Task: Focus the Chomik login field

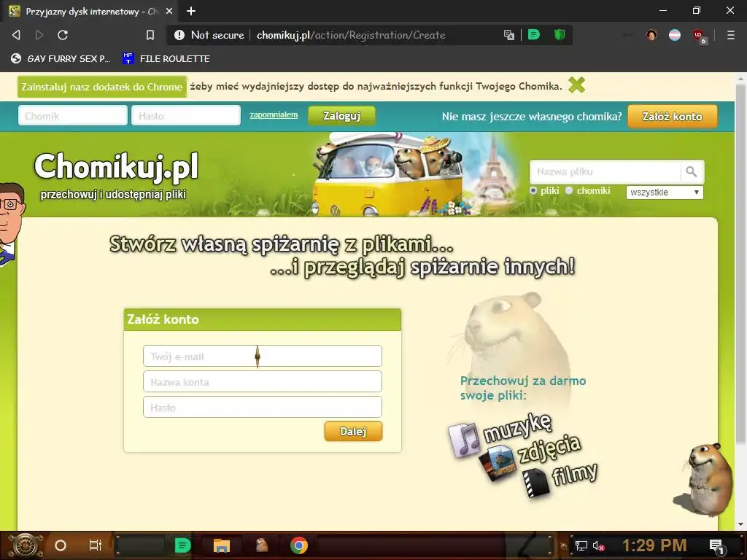Action: (x=73, y=116)
